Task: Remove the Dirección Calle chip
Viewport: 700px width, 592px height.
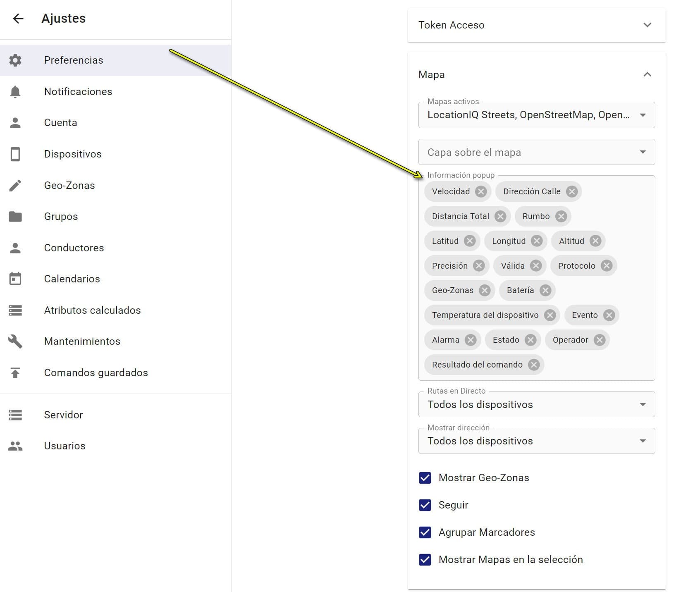Action: tap(571, 191)
